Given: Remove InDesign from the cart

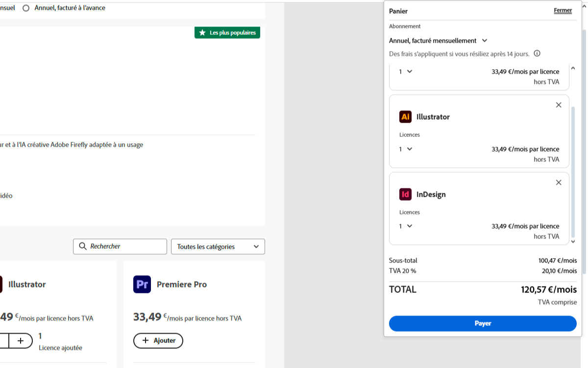Looking at the screenshot, I should [559, 183].
